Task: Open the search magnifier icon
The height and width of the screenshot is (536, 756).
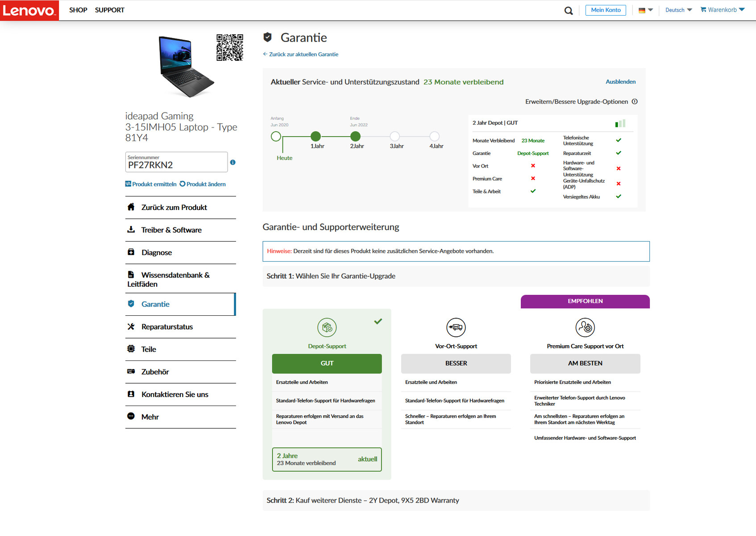Action: pos(569,10)
